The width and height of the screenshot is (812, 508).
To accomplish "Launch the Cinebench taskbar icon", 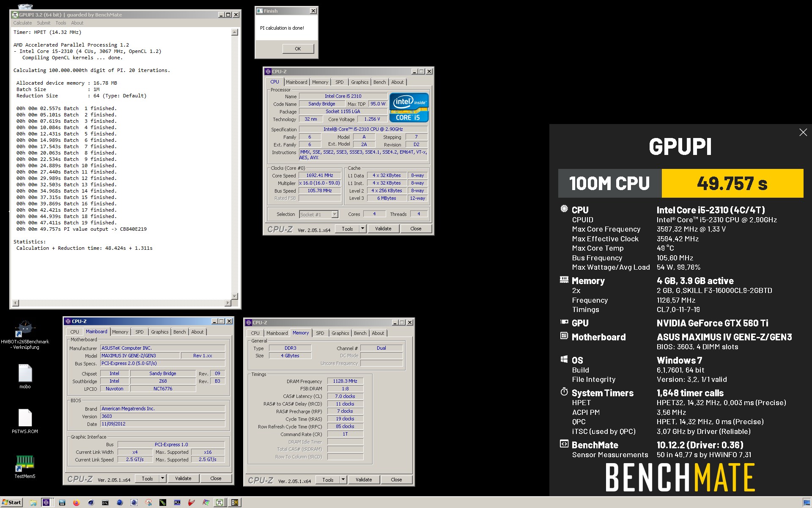I will [91, 502].
